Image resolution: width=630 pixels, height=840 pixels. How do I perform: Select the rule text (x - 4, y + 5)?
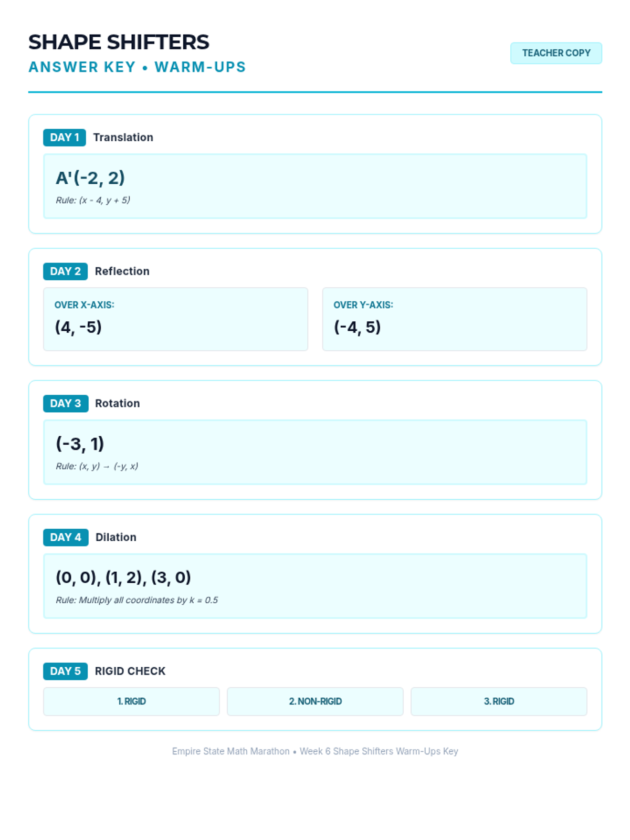click(93, 200)
